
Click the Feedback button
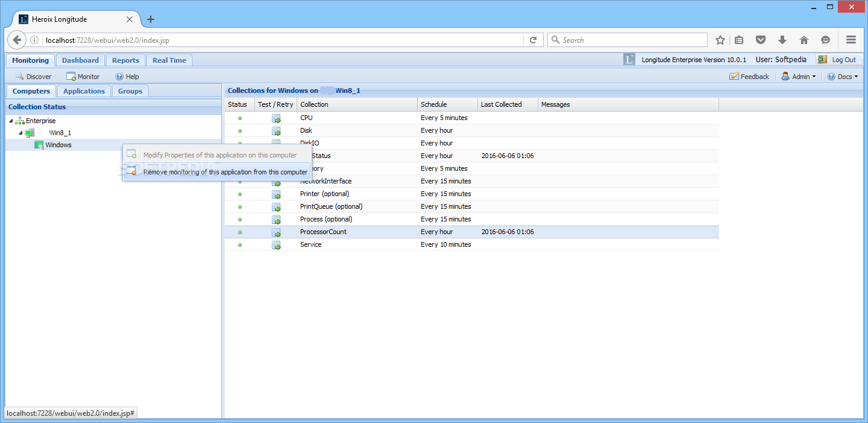pos(749,77)
